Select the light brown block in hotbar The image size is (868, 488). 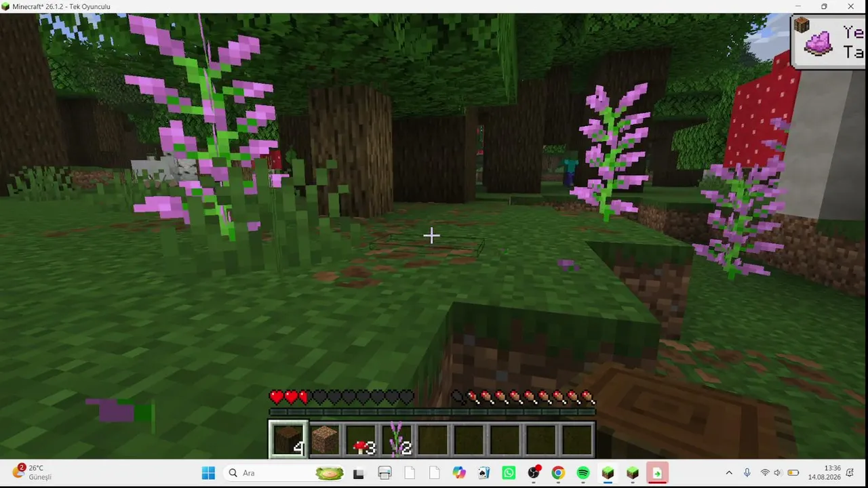point(325,439)
